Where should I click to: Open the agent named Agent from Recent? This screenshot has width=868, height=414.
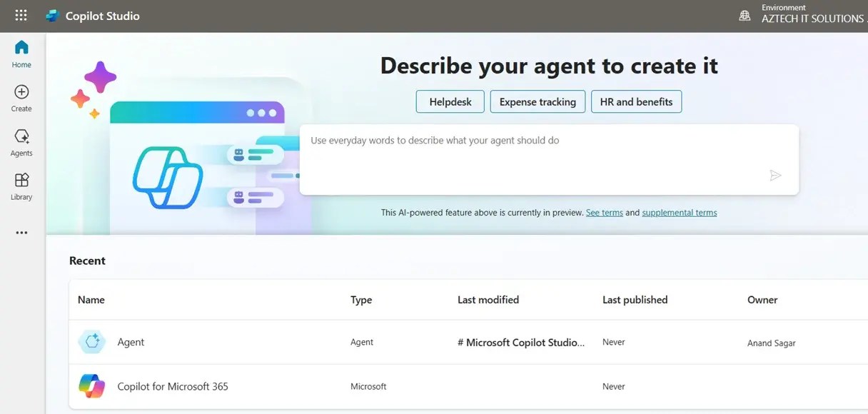pyautogui.click(x=131, y=342)
